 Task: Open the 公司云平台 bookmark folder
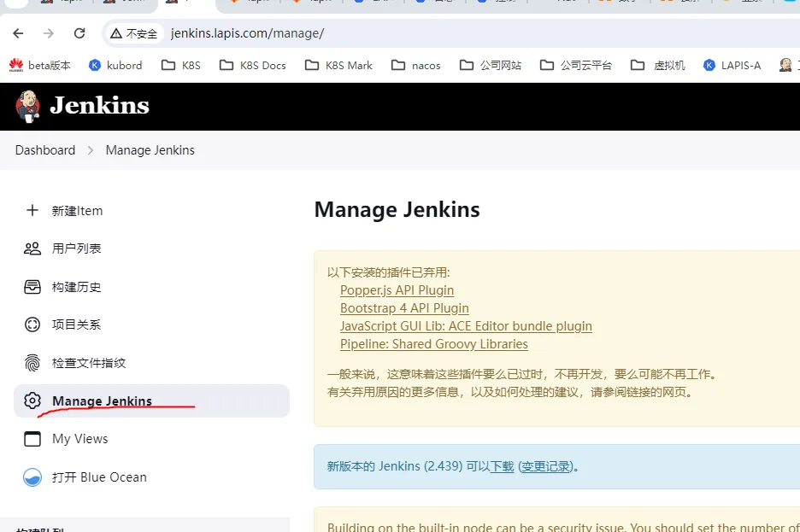pyautogui.click(x=576, y=65)
